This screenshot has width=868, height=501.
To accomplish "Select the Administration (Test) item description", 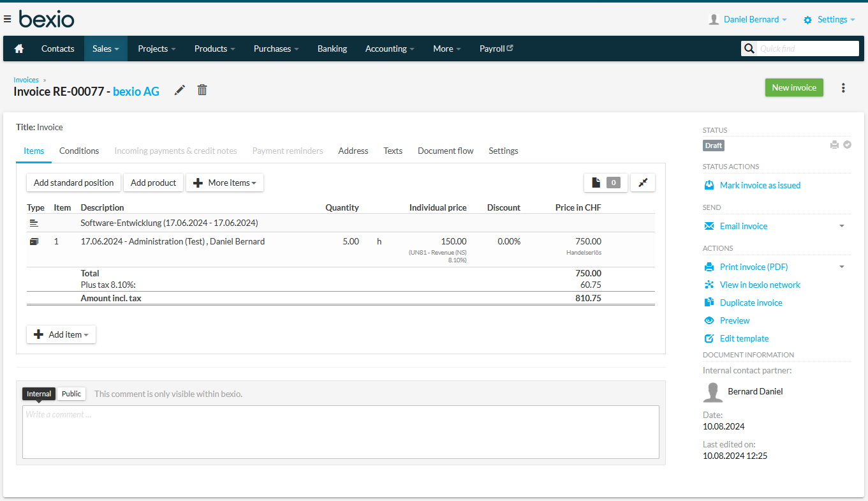I will point(172,242).
